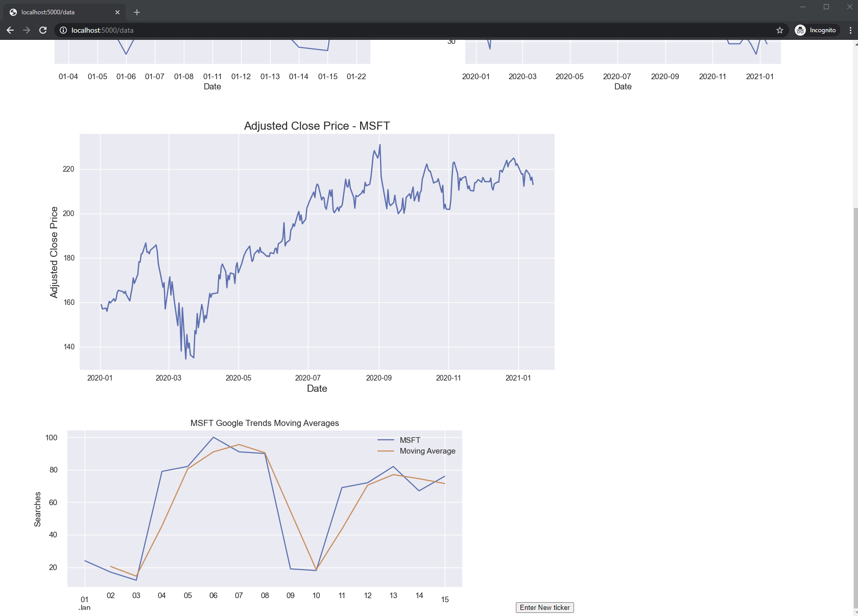
Task: Click the Adjusted Close Price - MSFT title
Action: point(317,126)
